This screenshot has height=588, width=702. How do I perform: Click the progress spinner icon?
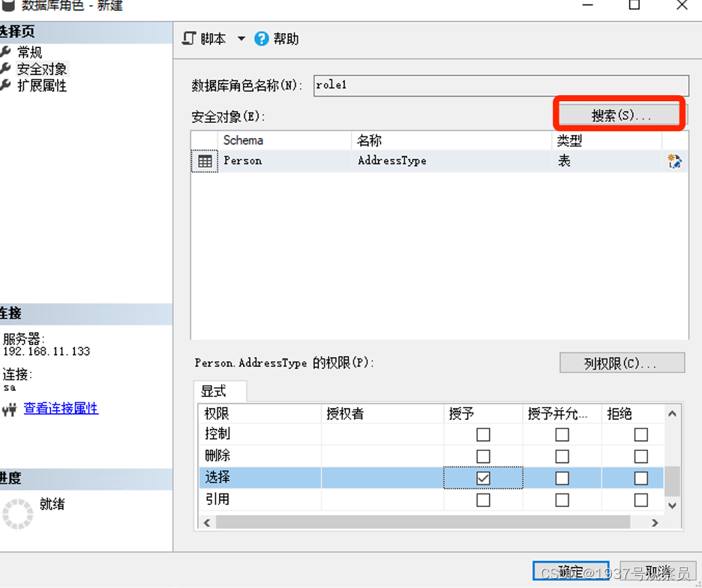click(18, 514)
